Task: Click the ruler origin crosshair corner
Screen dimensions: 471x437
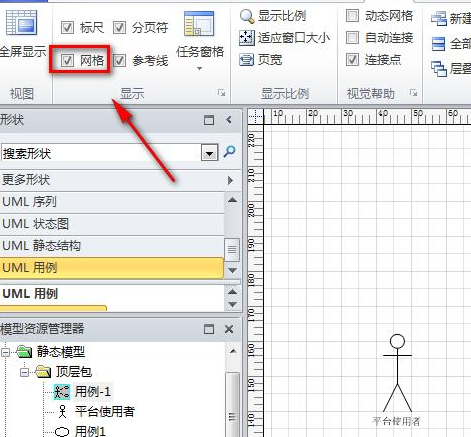Action: 255,117
